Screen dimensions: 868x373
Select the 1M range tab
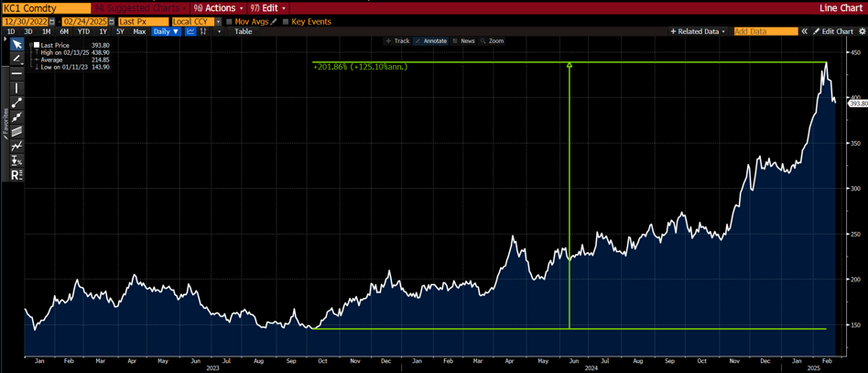47,31
